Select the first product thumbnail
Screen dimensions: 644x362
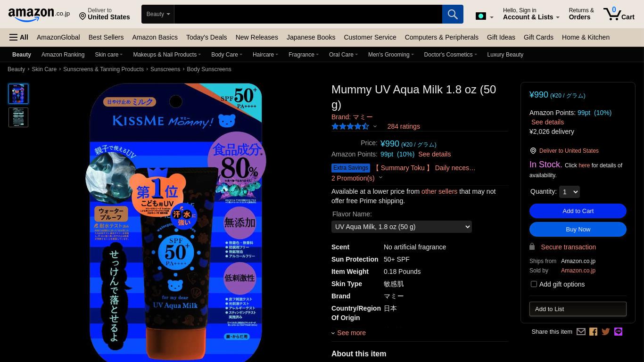coord(18,94)
